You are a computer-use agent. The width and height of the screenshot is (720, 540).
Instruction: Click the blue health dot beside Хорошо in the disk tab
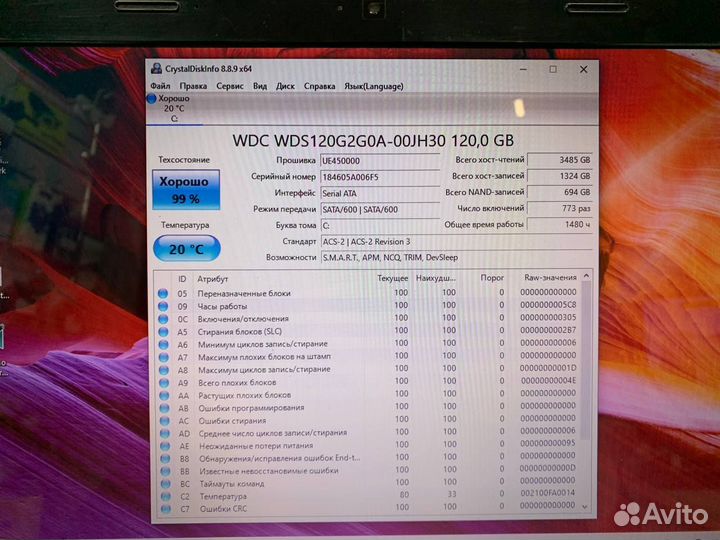(x=152, y=98)
